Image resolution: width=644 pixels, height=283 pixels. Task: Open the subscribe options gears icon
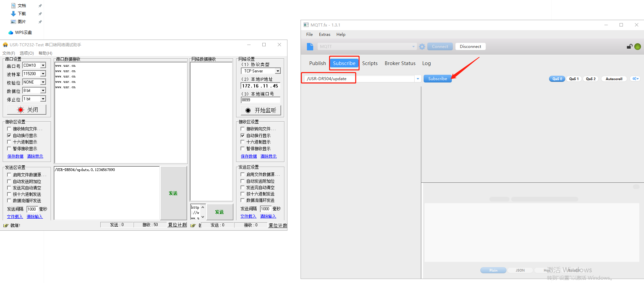coord(635,79)
